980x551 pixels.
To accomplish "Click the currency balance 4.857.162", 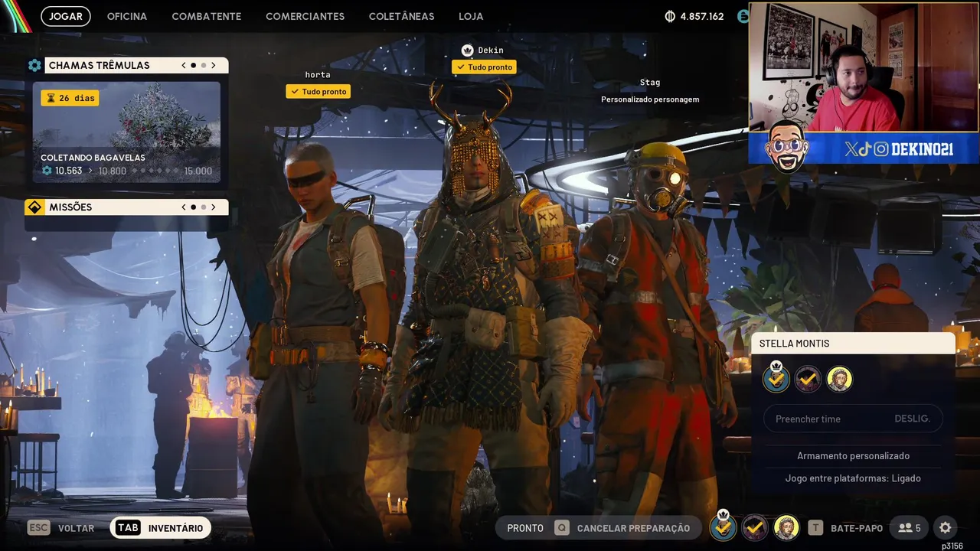I will (701, 16).
